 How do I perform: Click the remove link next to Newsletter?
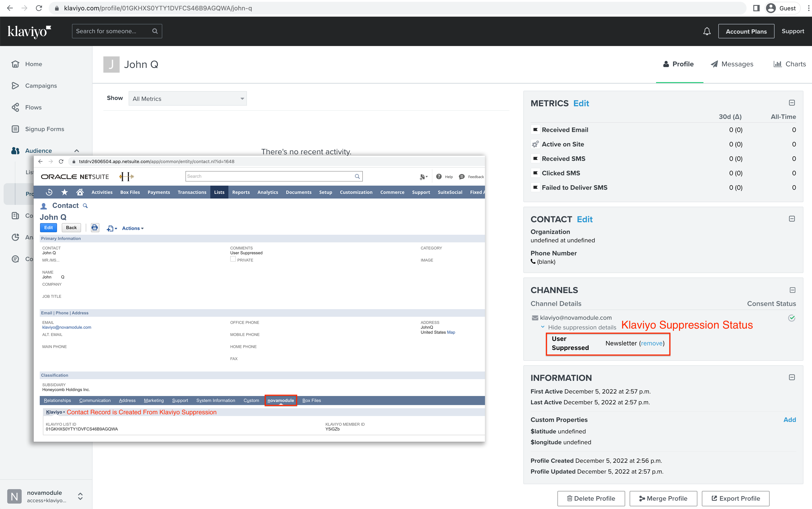[x=652, y=343]
